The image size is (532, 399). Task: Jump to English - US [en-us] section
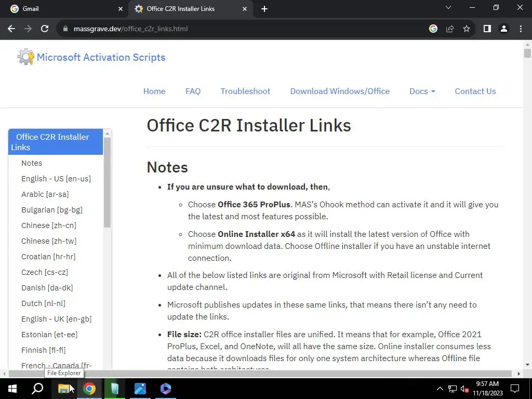(x=56, y=179)
